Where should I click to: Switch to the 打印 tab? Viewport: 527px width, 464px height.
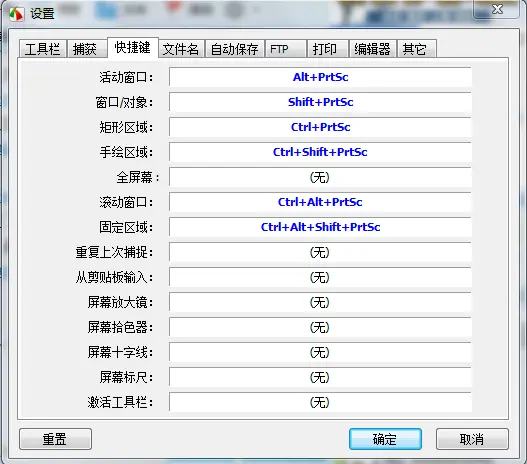(327, 49)
